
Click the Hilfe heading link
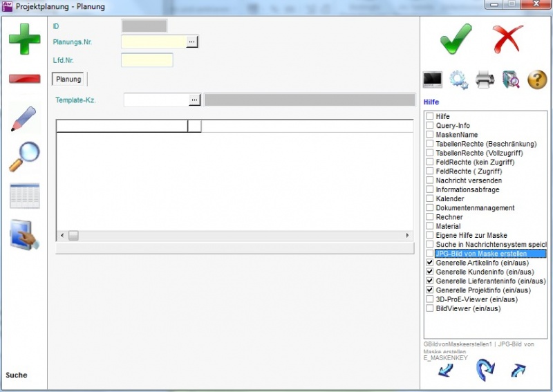431,102
